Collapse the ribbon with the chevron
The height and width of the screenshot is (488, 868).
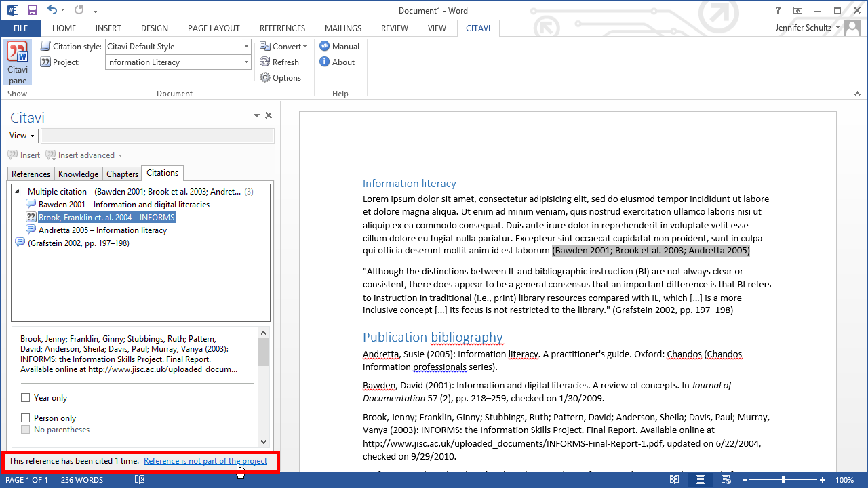[x=856, y=94]
